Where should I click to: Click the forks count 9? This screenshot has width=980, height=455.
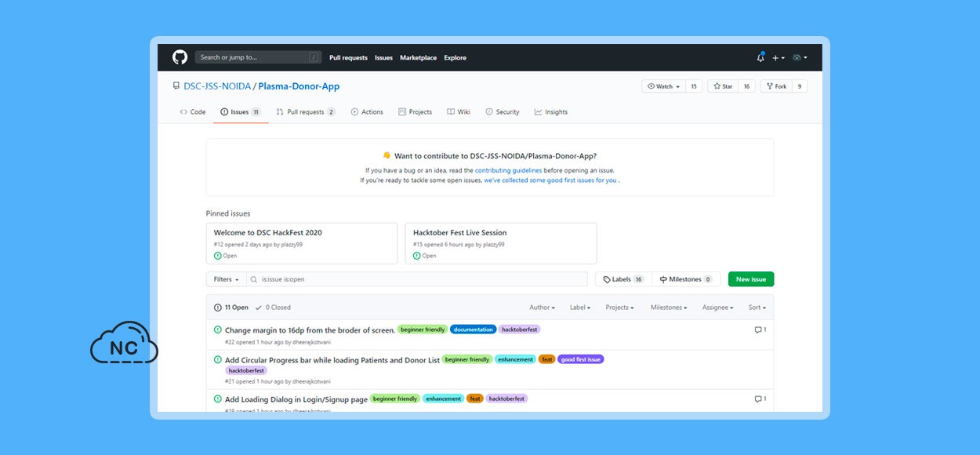800,86
